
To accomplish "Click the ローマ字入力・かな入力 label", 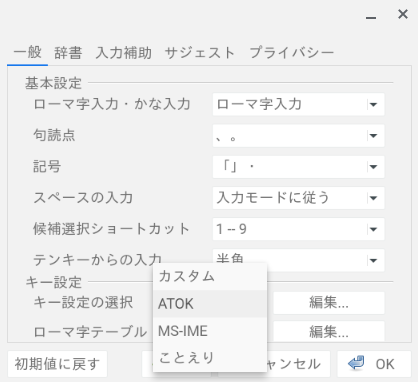I will click(112, 104).
